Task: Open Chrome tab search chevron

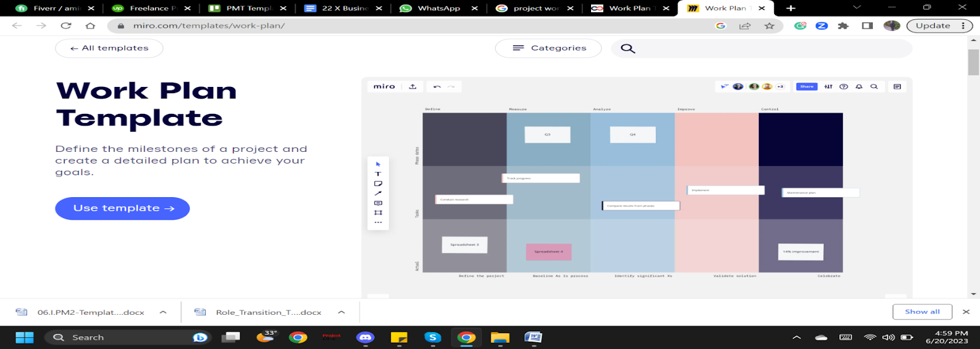Action: coord(857,7)
